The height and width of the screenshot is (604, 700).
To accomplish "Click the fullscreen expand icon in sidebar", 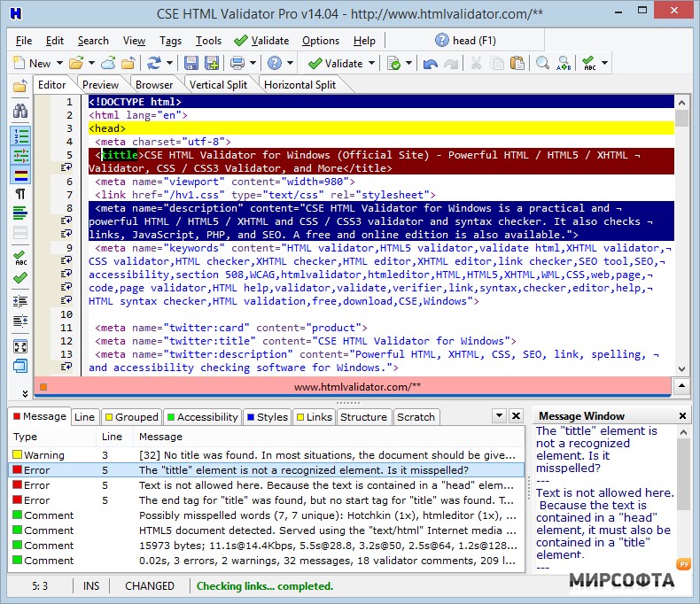I will click(x=19, y=346).
